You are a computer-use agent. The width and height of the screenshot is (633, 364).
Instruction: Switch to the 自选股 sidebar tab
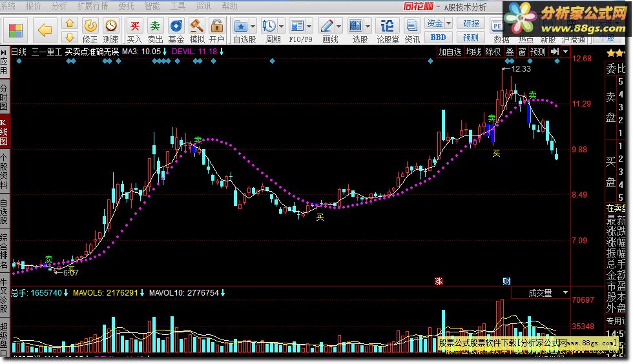(4, 212)
